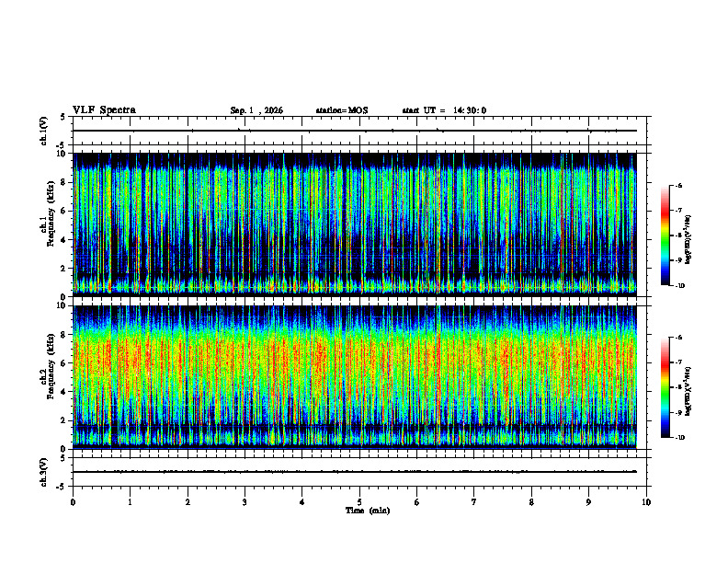Click the Sep. 1, 2026 date label
This screenshot has width=728, height=563.
coord(256,110)
